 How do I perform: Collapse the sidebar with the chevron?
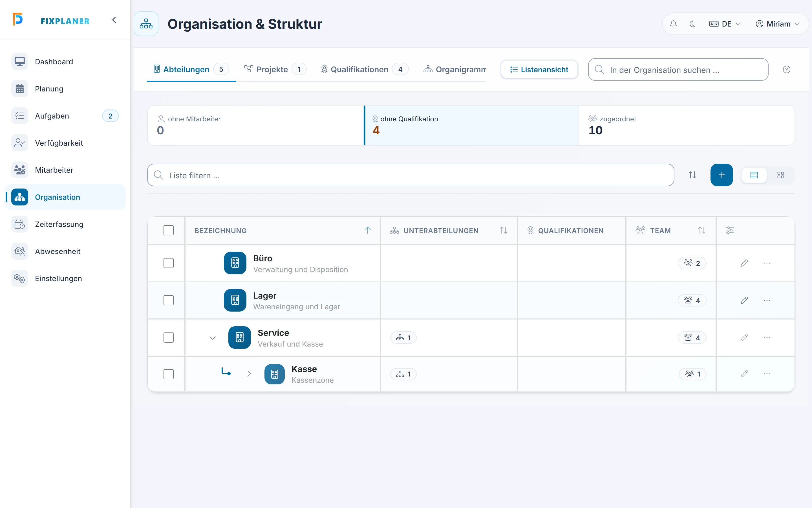coord(114,20)
